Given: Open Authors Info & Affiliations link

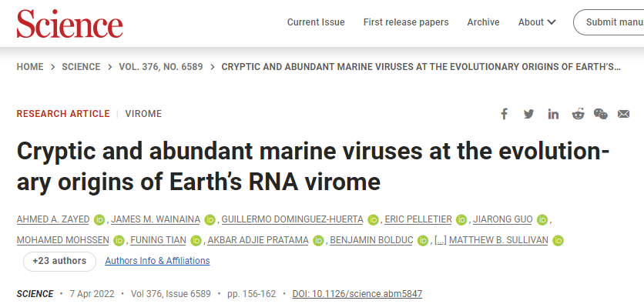Looking at the screenshot, I should point(157,261).
